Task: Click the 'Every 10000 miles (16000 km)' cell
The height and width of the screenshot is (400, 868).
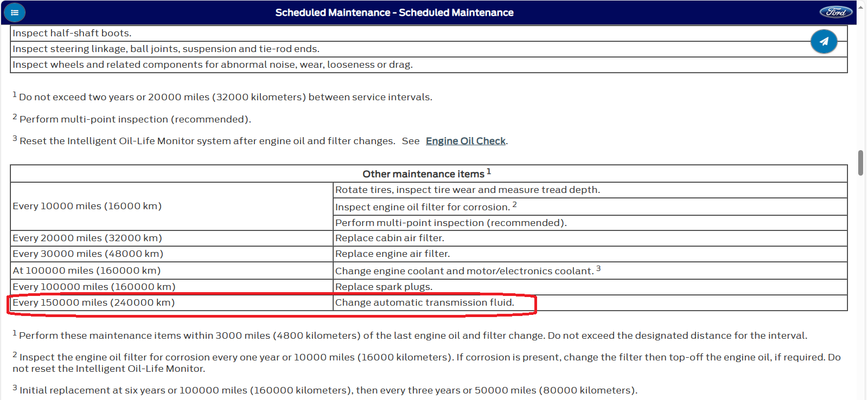Action: (87, 206)
